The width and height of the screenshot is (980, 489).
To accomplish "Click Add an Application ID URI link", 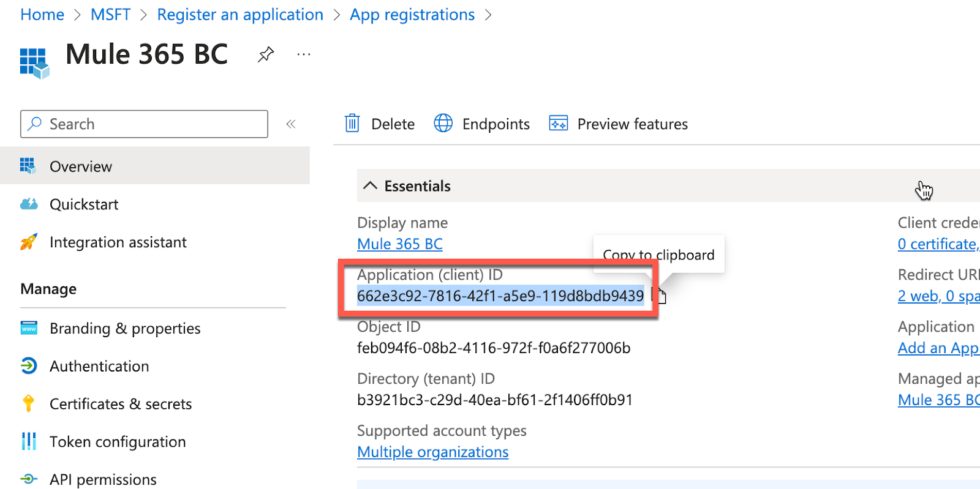I will point(939,348).
